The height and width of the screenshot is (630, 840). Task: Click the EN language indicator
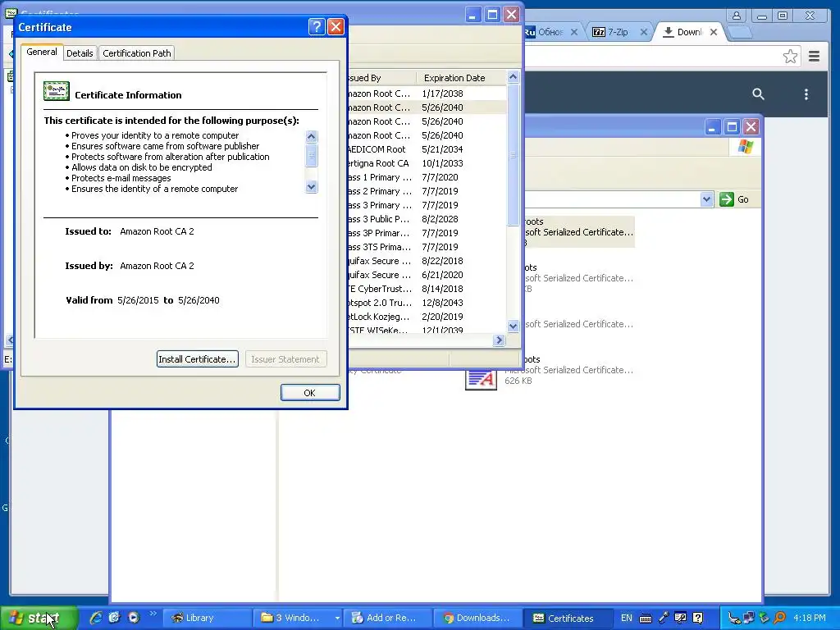pos(626,618)
